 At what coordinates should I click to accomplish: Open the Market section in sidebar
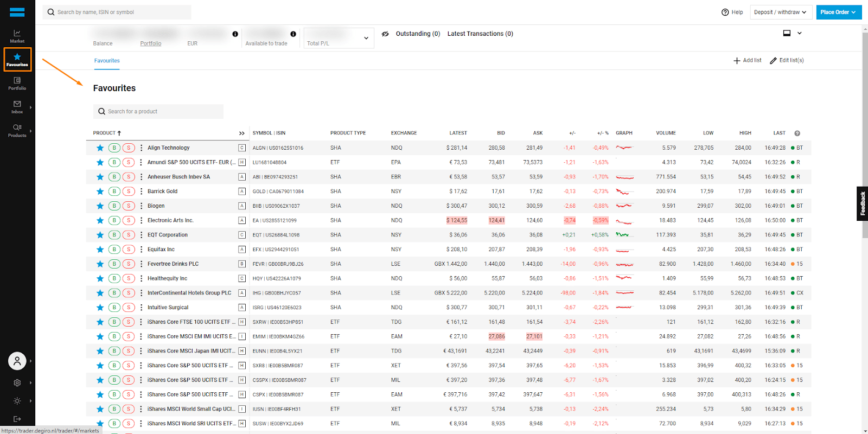coord(17,36)
